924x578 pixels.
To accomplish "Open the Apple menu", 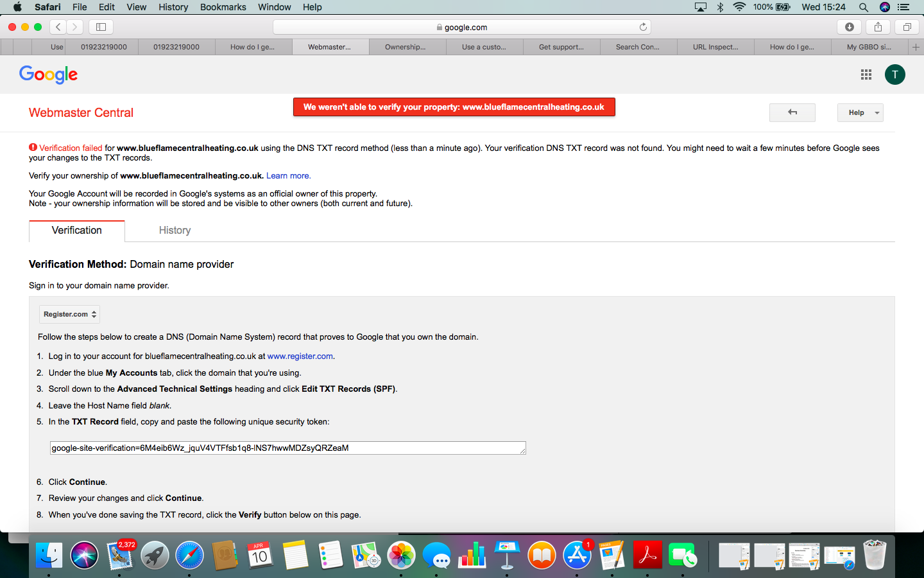I will [17, 7].
